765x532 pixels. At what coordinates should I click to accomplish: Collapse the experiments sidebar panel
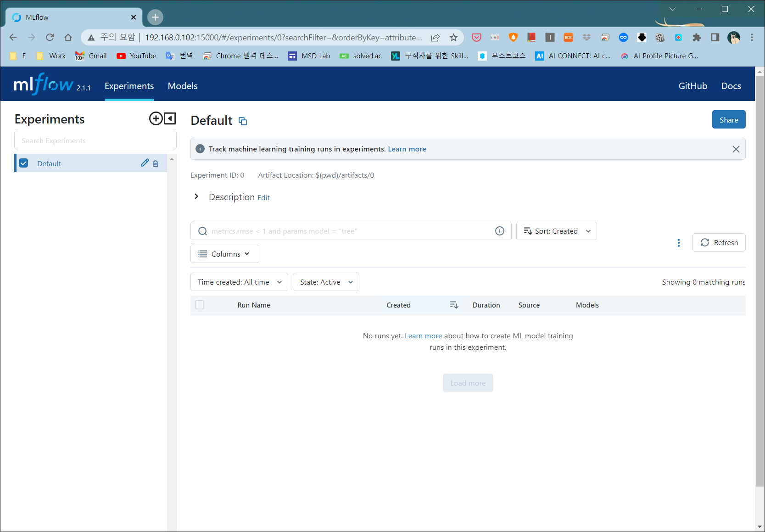[x=170, y=118]
